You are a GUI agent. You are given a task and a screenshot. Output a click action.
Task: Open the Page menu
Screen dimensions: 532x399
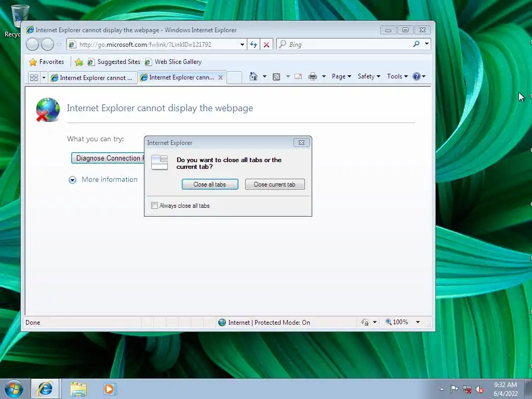point(341,76)
